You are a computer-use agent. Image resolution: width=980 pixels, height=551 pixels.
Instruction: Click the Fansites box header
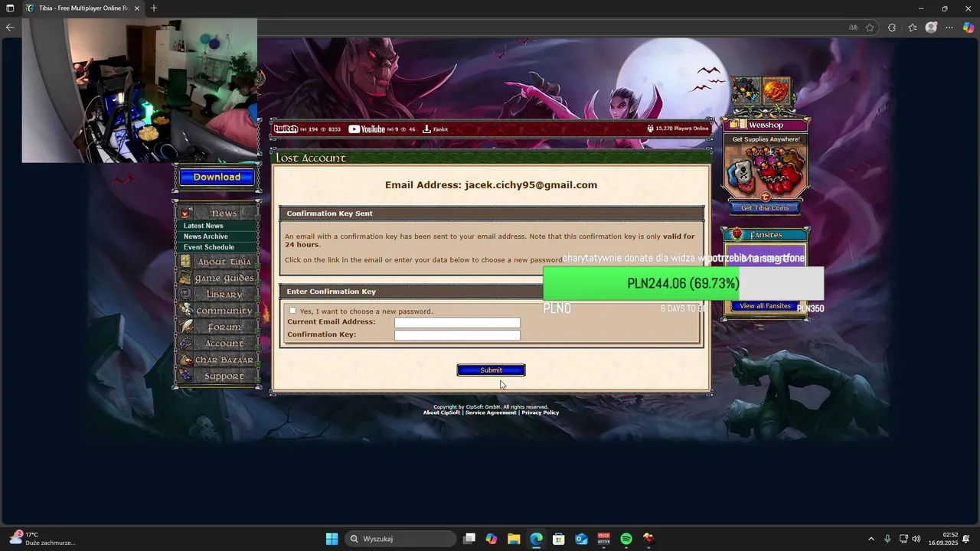(x=766, y=234)
